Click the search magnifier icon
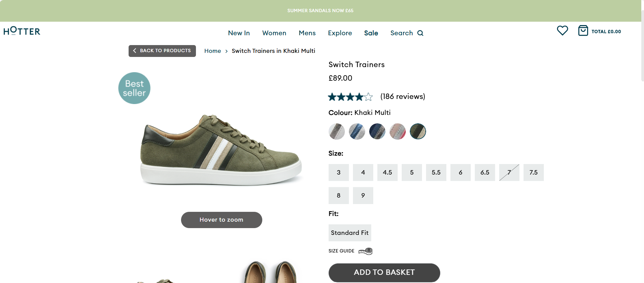This screenshot has width=644, height=283. coord(420,33)
